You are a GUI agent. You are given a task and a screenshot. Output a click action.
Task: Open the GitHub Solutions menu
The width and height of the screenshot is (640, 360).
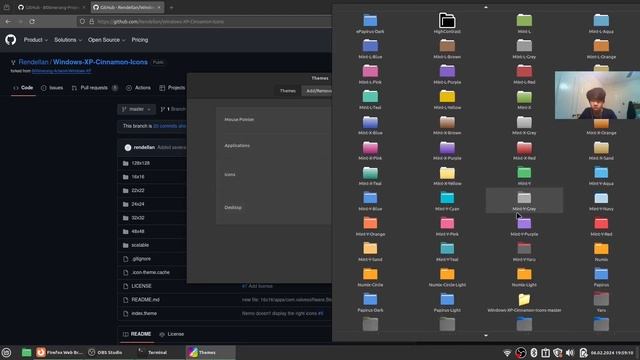click(68, 40)
